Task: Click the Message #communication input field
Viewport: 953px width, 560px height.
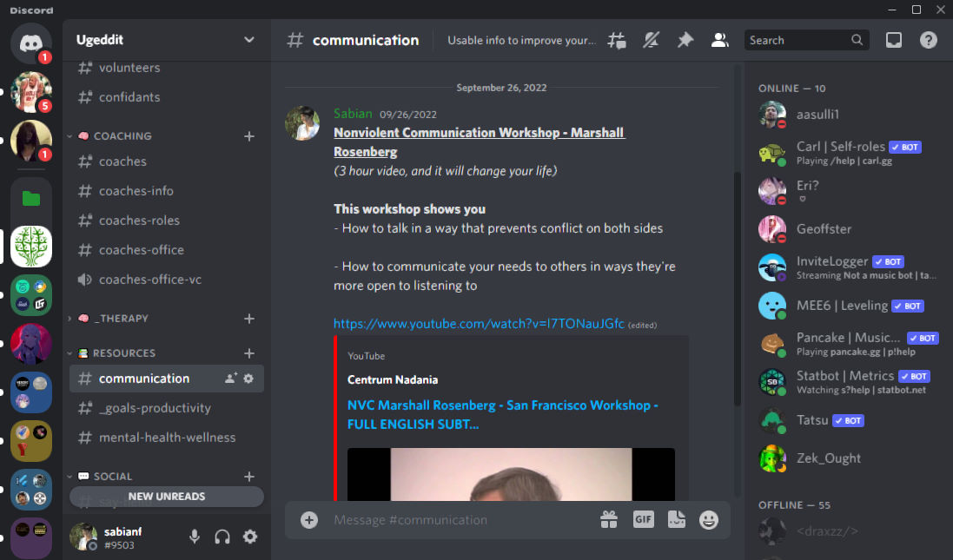Action: click(x=460, y=520)
